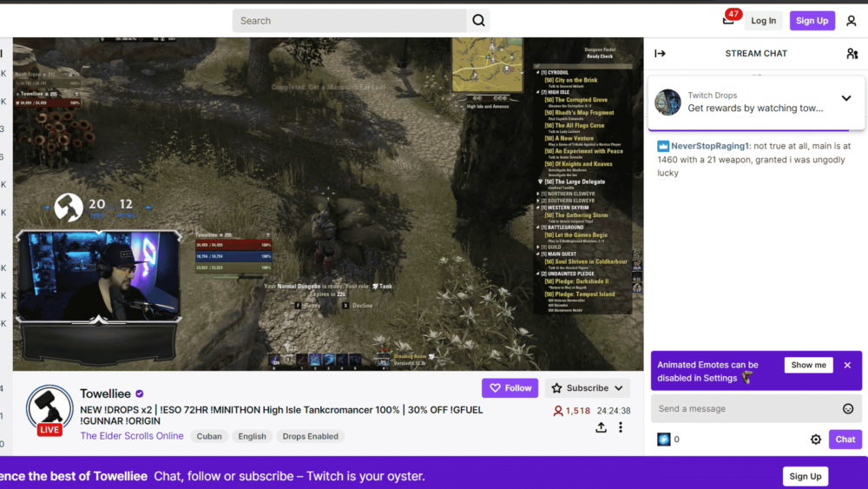Click the banner Sign Up button
Screen dimensions: 868x489
point(805,476)
